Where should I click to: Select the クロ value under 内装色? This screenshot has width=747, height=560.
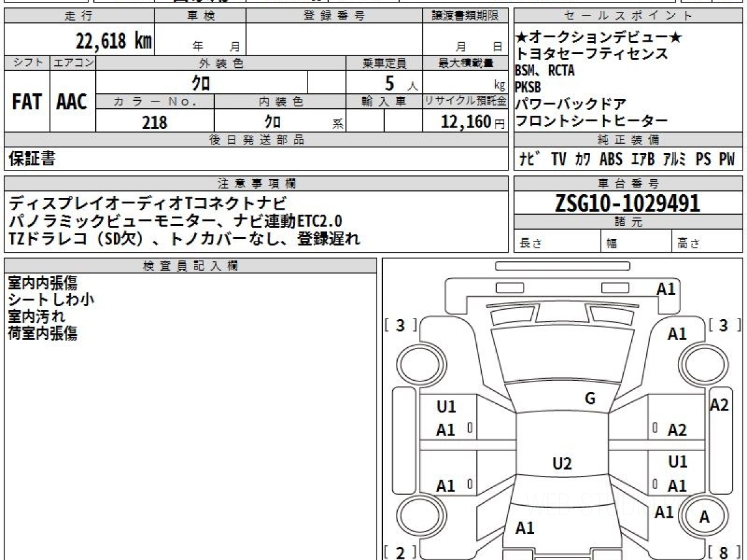pos(273,121)
